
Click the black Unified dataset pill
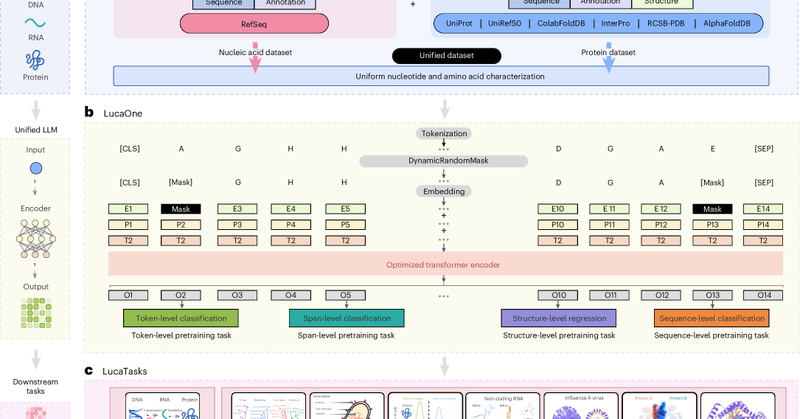(446, 56)
